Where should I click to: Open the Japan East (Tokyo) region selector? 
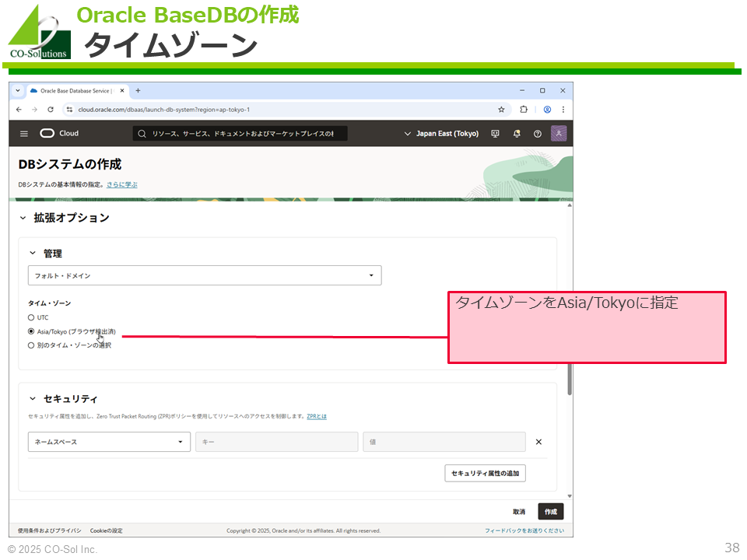point(441,134)
